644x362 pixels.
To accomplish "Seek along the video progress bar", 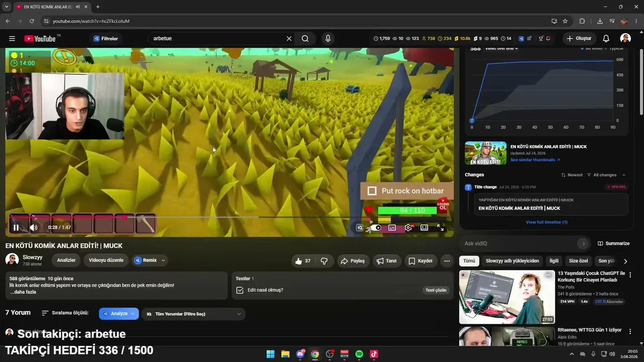I will pos(229,217).
